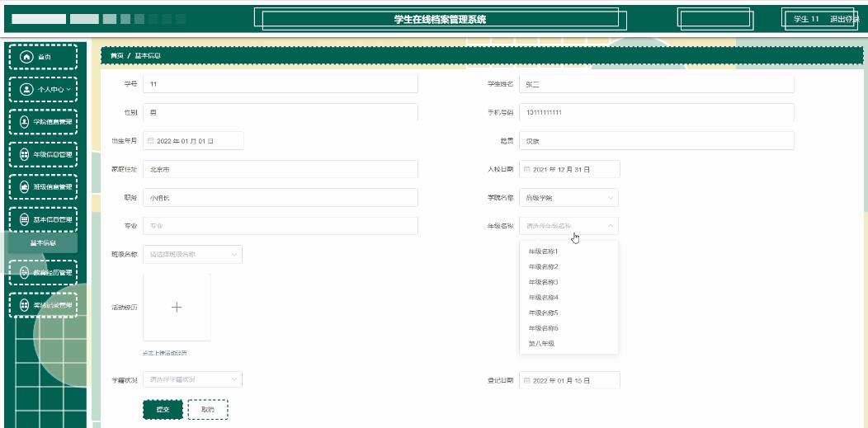Click the user icon beside 个人中心
Viewport: 868px width, 428px height.
26,89
